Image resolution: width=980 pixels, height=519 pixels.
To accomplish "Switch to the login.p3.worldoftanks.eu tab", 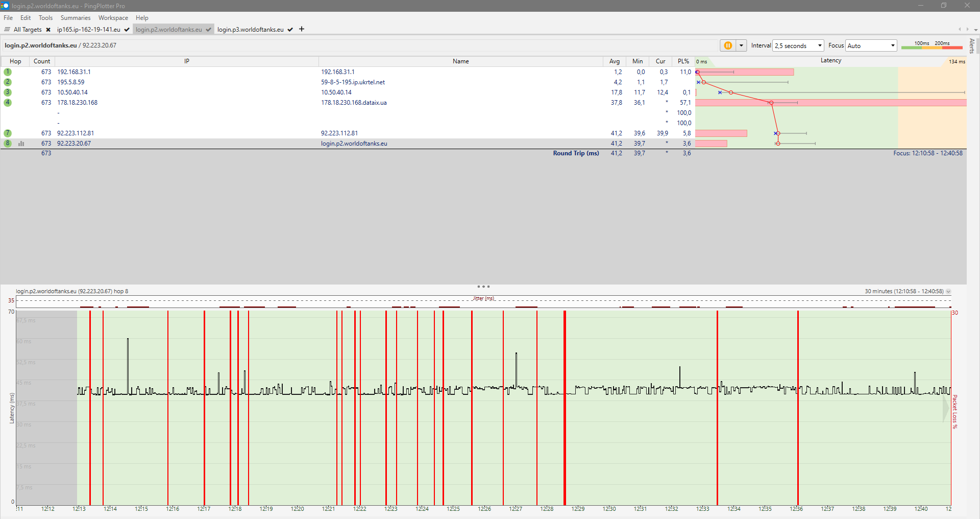I will point(250,30).
